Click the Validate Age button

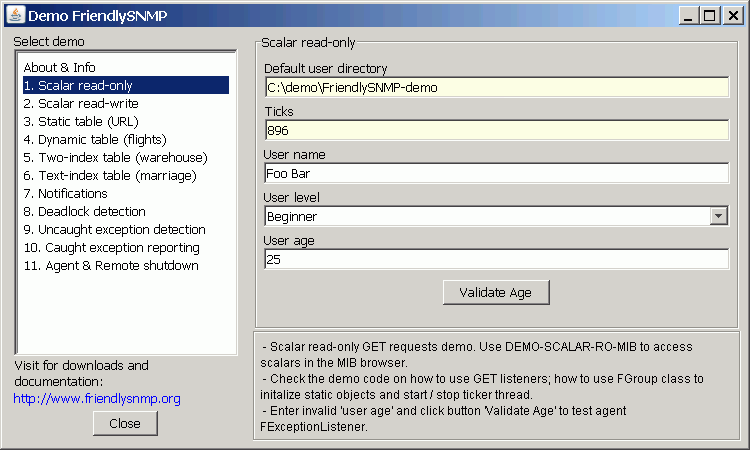pos(496,292)
